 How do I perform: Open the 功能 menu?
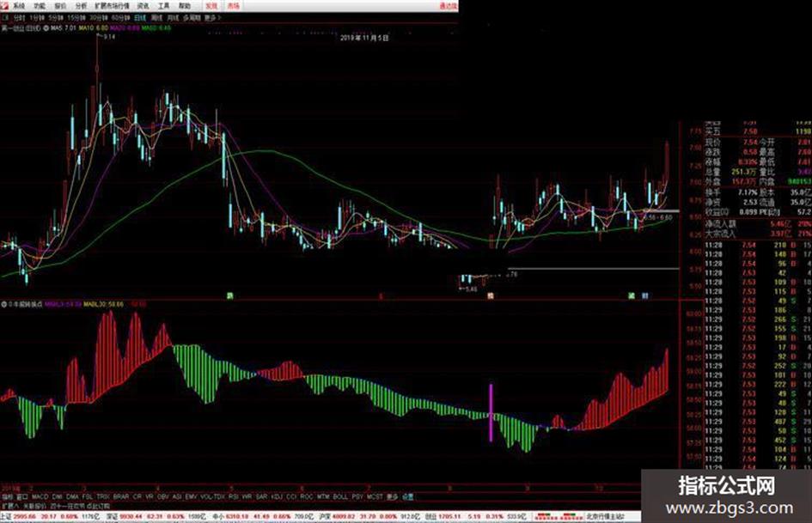(40, 6)
